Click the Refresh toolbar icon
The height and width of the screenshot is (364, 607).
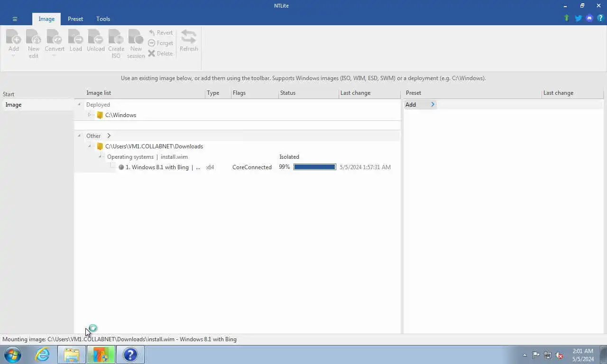click(189, 37)
